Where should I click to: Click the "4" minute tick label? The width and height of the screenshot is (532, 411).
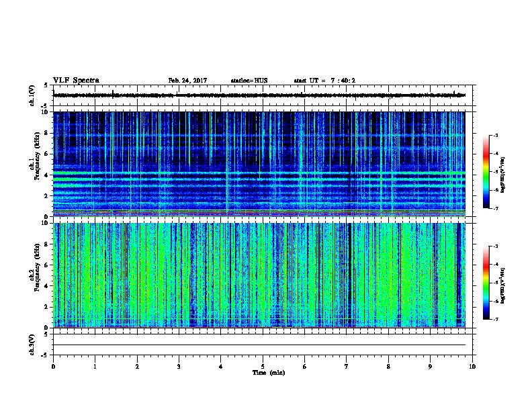point(221,367)
